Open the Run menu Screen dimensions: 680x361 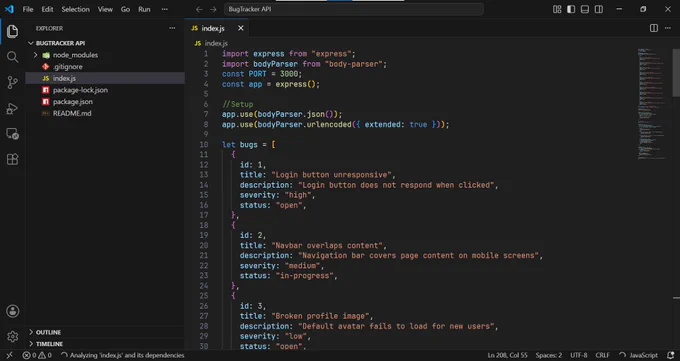[x=144, y=9]
